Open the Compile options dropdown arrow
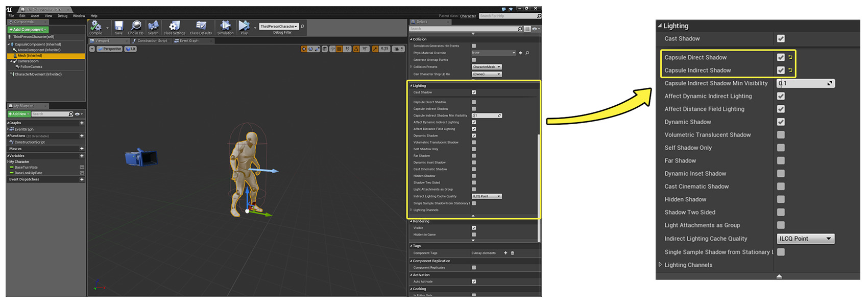868x303 pixels. 107,28
